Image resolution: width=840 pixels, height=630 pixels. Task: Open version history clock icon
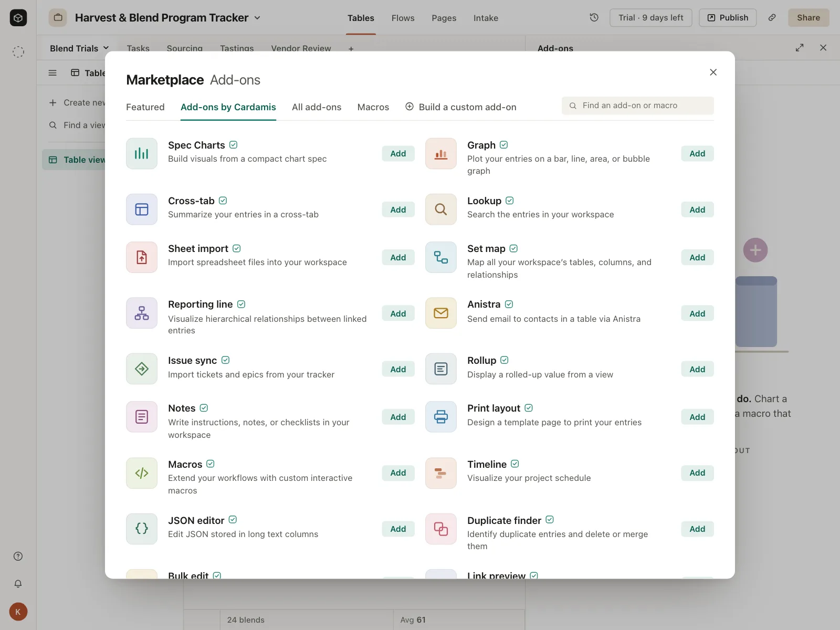click(594, 18)
